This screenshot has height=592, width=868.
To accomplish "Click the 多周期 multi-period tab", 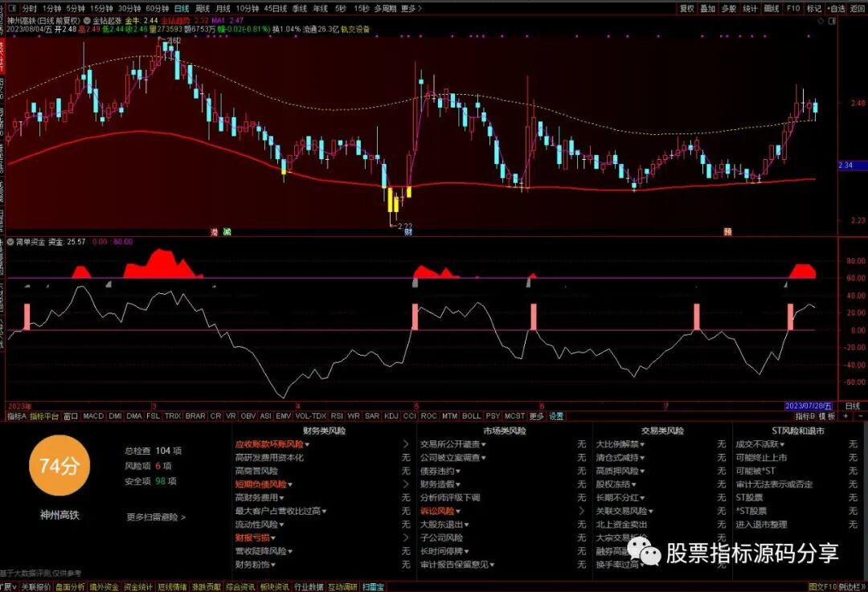I will pos(385,8).
